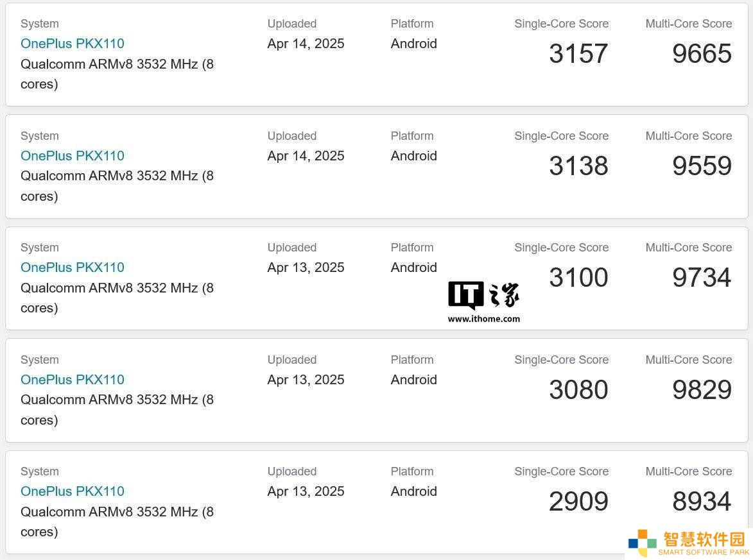Viewport: 753px width, 560px height.
Task: Open the OnePlus PKX110 link scoring 3138
Action: 73,156
